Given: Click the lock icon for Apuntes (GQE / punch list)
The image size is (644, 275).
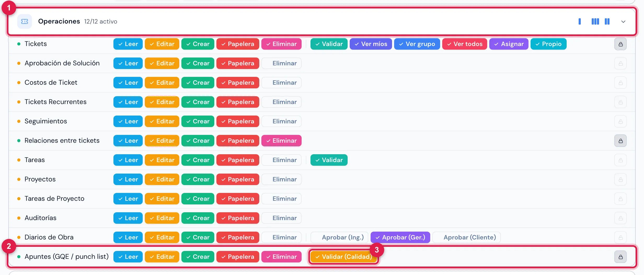Looking at the screenshot, I should pos(620,257).
